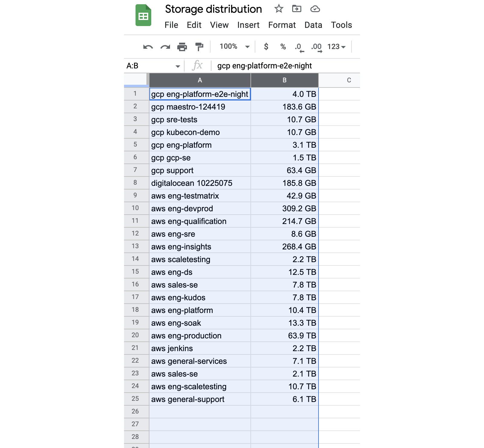Select cell 'aws eng-devprod'
The image size is (484, 448).
(x=200, y=208)
